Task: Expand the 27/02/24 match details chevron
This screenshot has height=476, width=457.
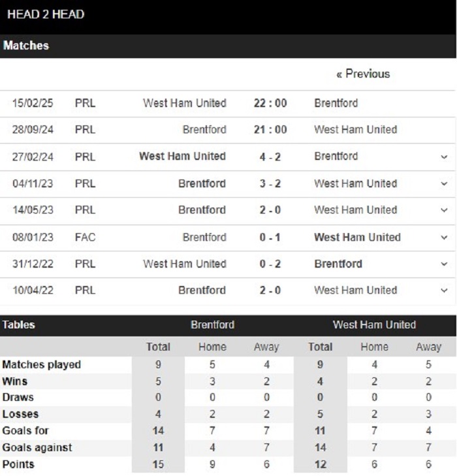Action: (444, 157)
